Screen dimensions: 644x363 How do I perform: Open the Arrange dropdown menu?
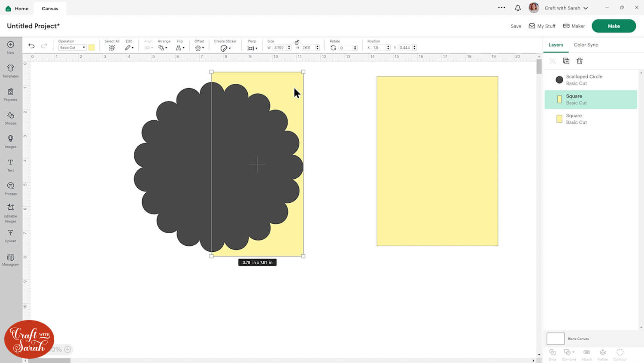coord(163,48)
